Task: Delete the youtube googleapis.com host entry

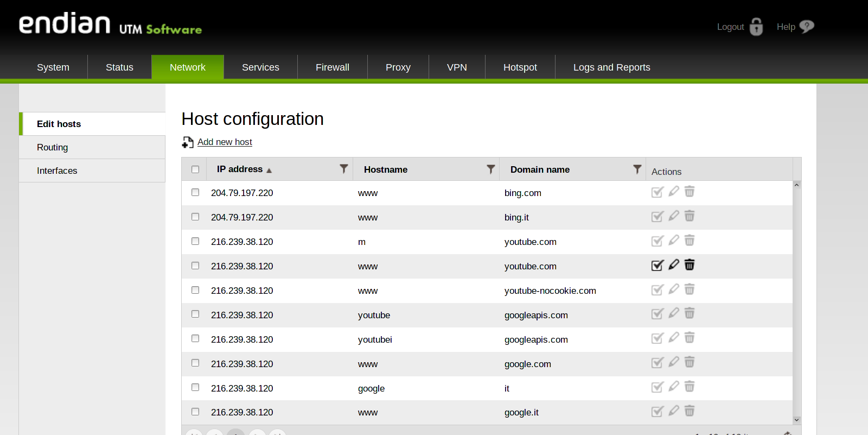Action: [690, 313]
